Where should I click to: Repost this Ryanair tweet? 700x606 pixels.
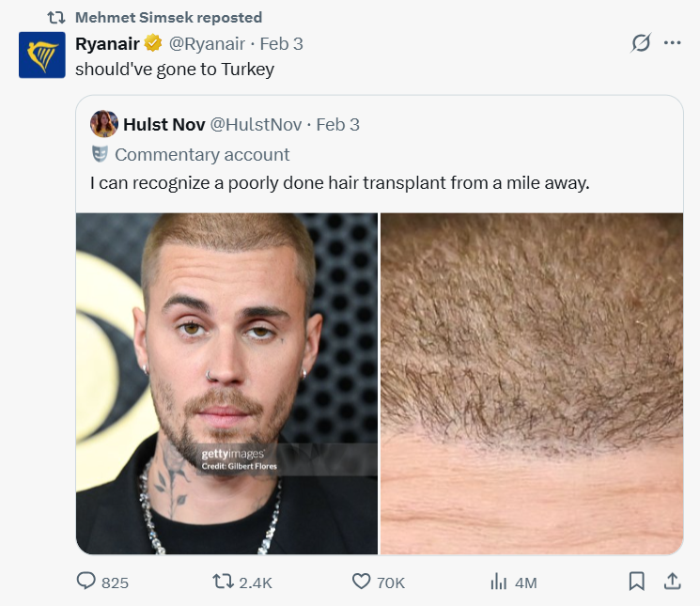tap(223, 582)
